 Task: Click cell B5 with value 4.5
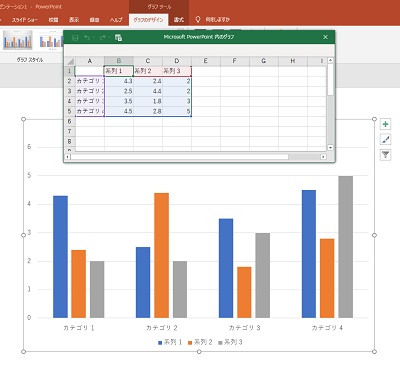pos(119,111)
